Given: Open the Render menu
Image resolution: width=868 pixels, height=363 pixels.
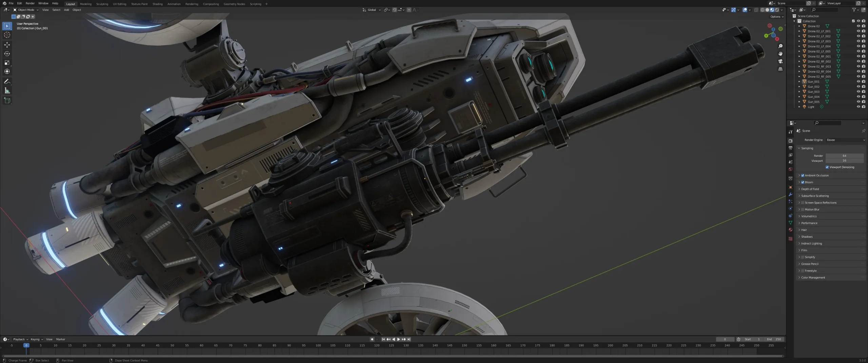Looking at the screenshot, I should [30, 3].
